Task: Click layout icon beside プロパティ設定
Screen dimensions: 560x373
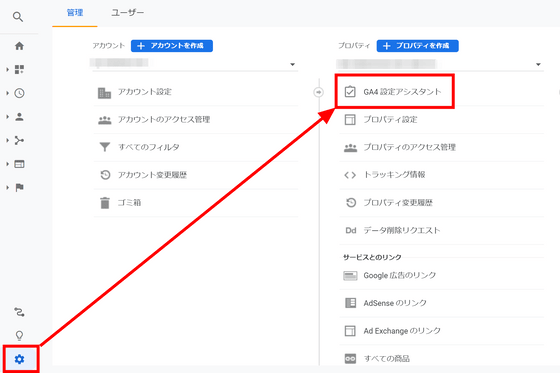Action: tap(350, 119)
